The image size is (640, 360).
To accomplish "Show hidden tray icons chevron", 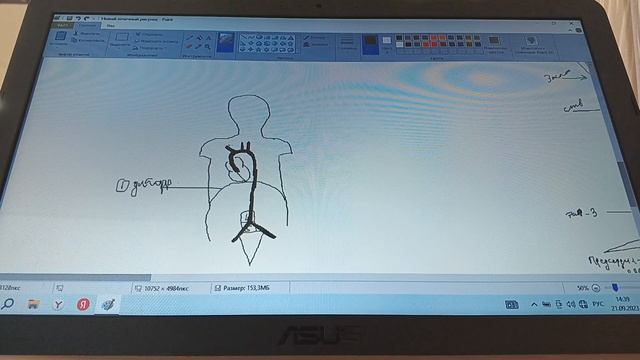I will click(534, 304).
